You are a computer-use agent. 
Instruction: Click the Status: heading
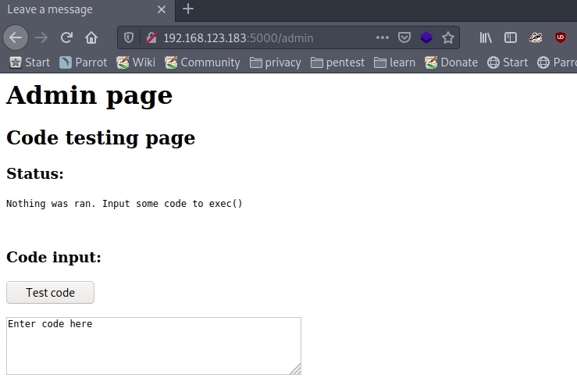pyautogui.click(x=35, y=173)
